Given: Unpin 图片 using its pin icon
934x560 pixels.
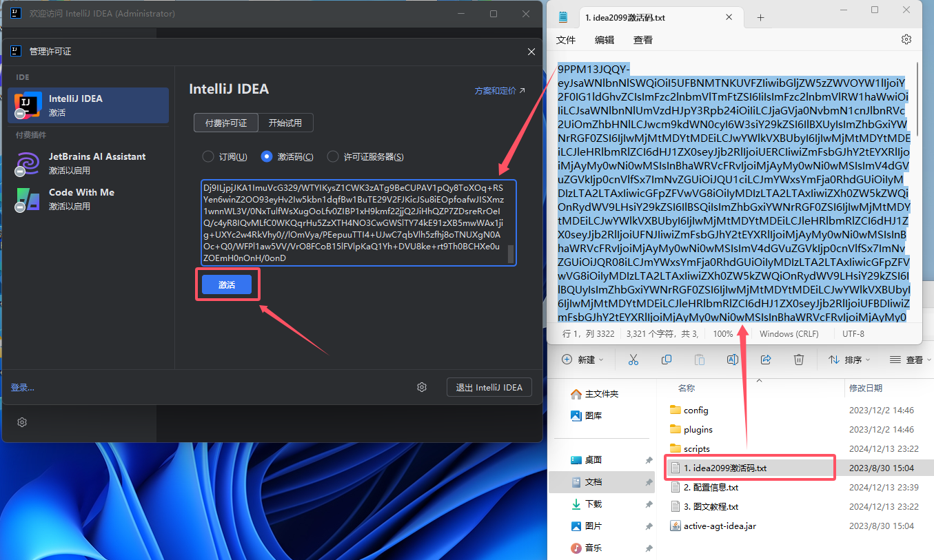Looking at the screenshot, I should (x=649, y=526).
